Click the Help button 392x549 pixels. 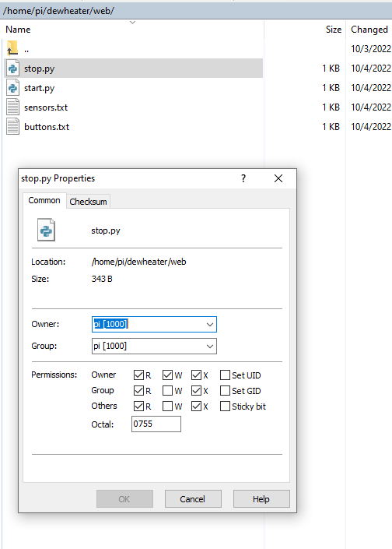261,498
